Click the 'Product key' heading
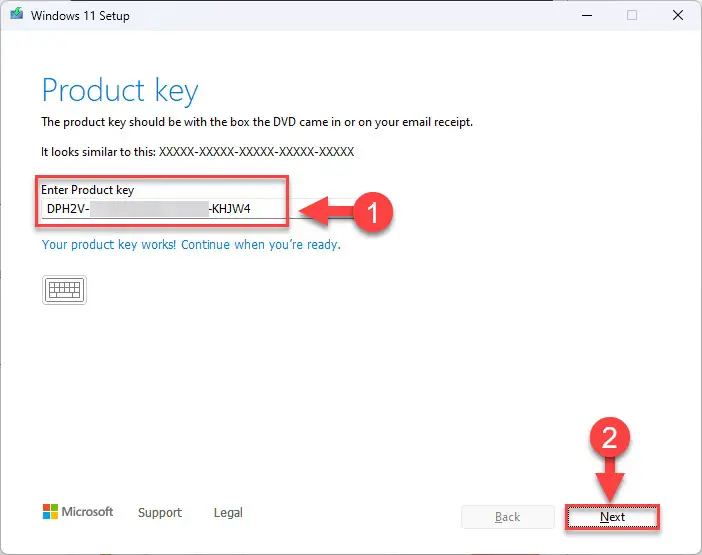 pyautogui.click(x=120, y=91)
